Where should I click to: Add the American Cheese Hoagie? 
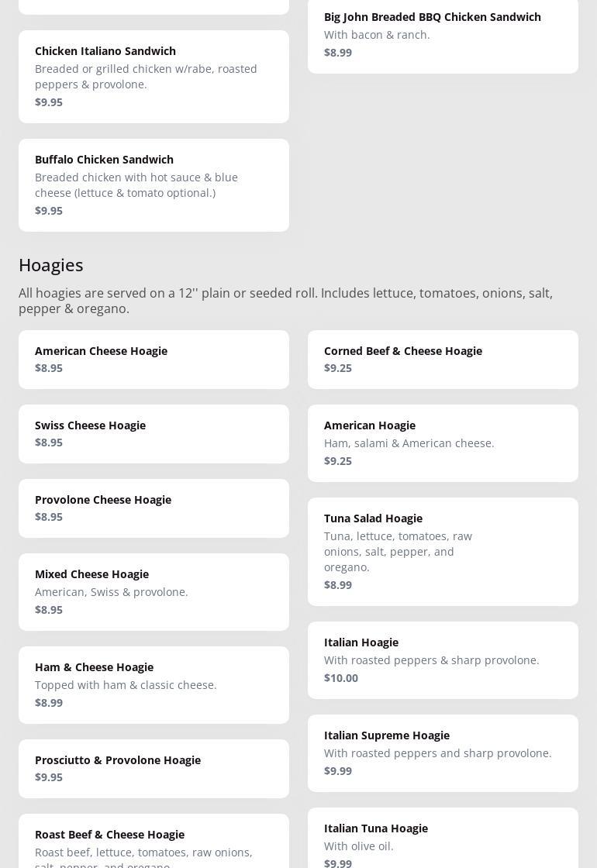[154, 359]
